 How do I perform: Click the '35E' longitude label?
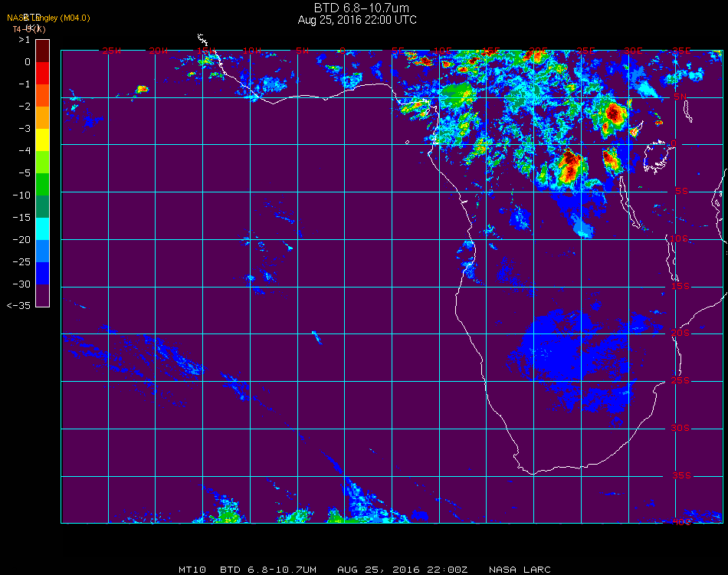click(x=681, y=51)
